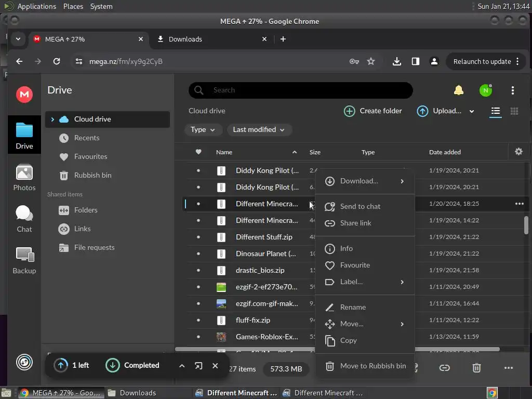The height and width of the screenshot is (399, 532).
Task: Open the Type filter dropdown
Action: 203,129
